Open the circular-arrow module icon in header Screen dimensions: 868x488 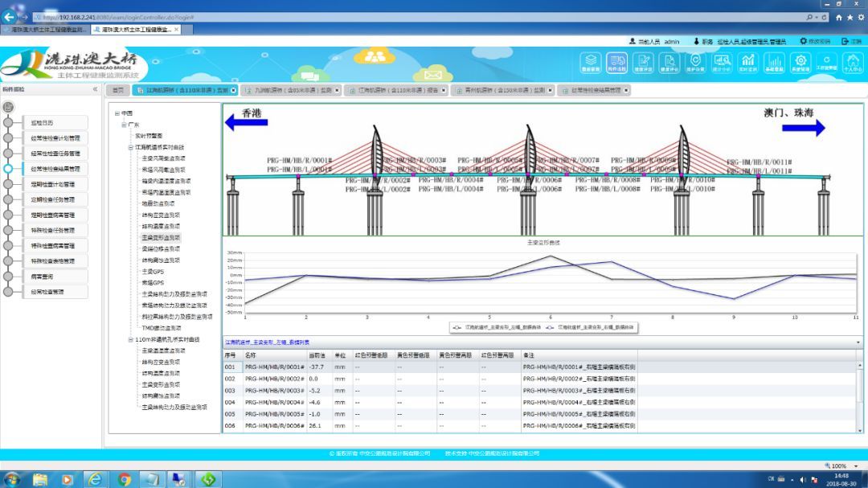[826, 63]
